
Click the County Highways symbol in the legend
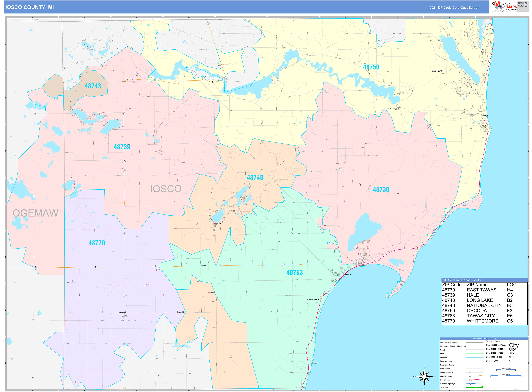tap(470, 372)
